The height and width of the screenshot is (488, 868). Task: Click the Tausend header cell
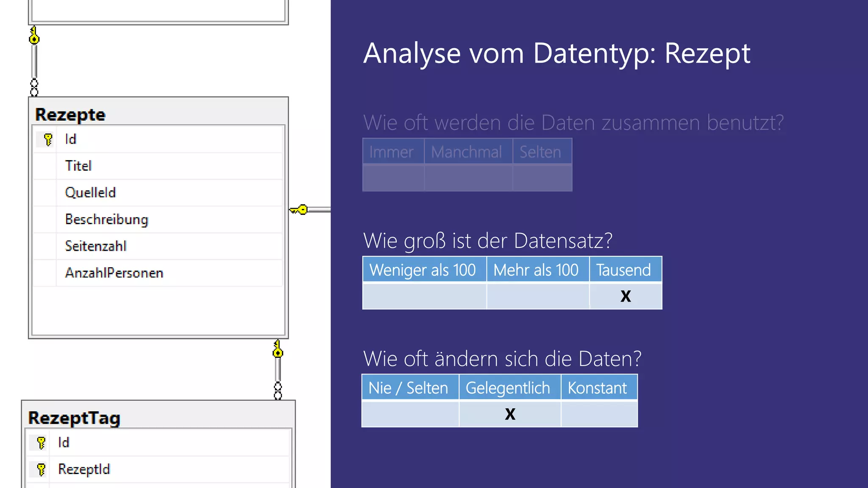point(626,269)
